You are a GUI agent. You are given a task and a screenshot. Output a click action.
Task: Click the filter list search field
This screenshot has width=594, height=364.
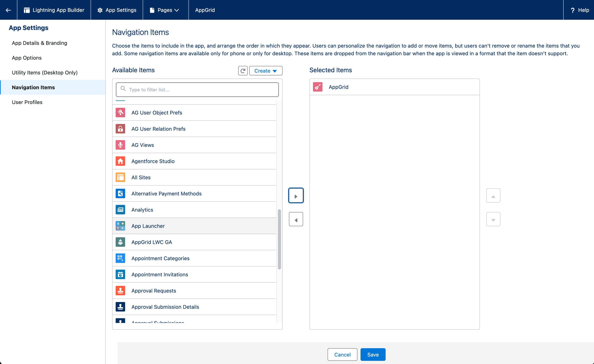(197, 90)
